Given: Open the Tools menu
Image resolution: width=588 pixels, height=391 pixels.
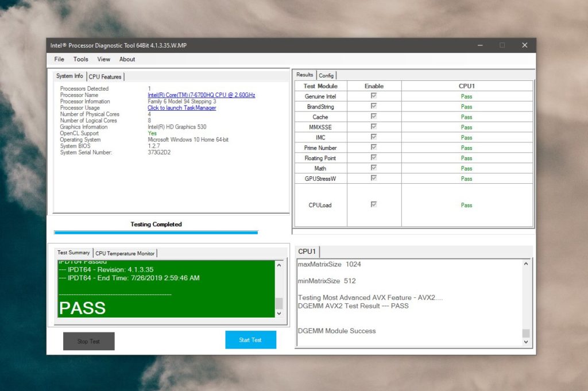Looking at the screenshot, I should pos(80,59).
